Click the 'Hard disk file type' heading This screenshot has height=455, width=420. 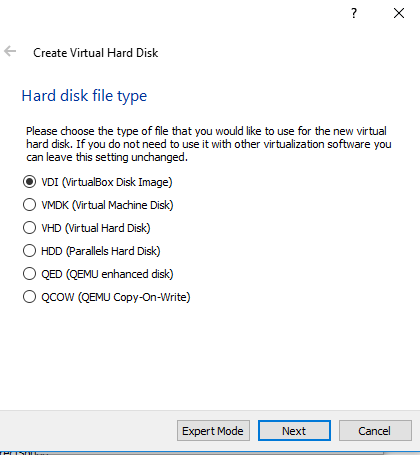click(x=84, y=96)
